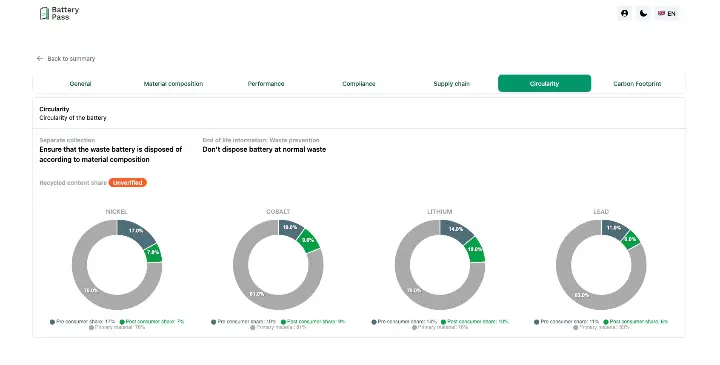This screenshot has width=720, height=365.
Task: Open the Compliance tab
Action: (359, 84)
